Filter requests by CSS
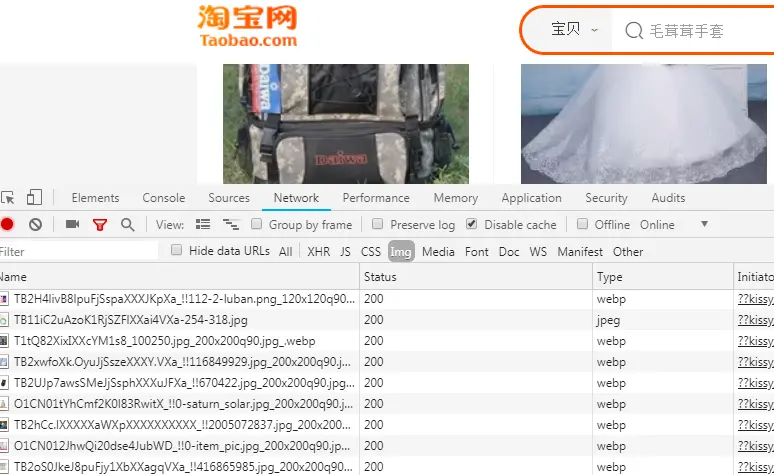 point(371,252)
